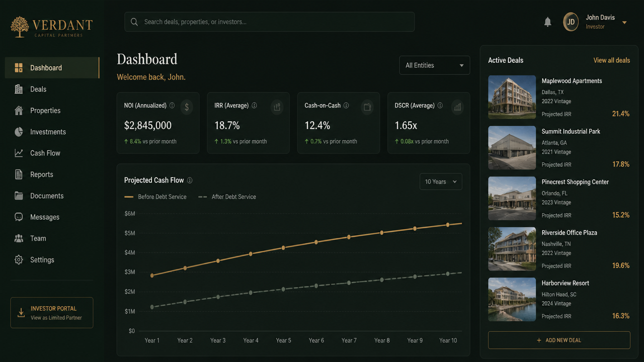
Task: Click the Dashboard grid icon in sidebar
Action: (19, 68)
